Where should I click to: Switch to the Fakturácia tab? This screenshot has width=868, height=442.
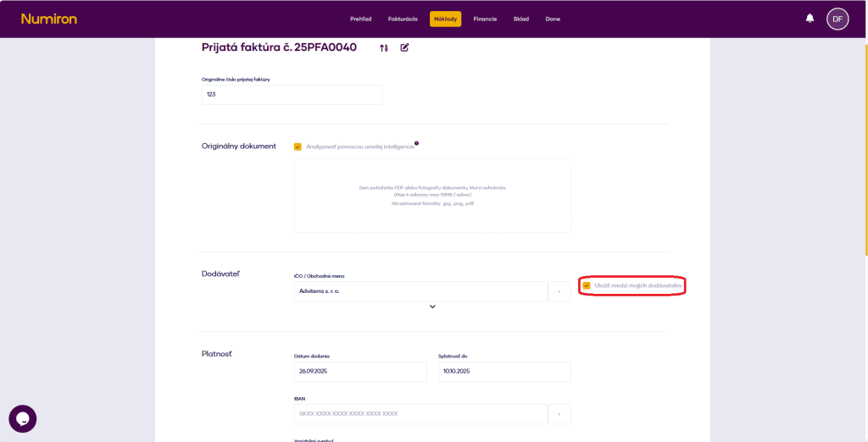point(403,19)
